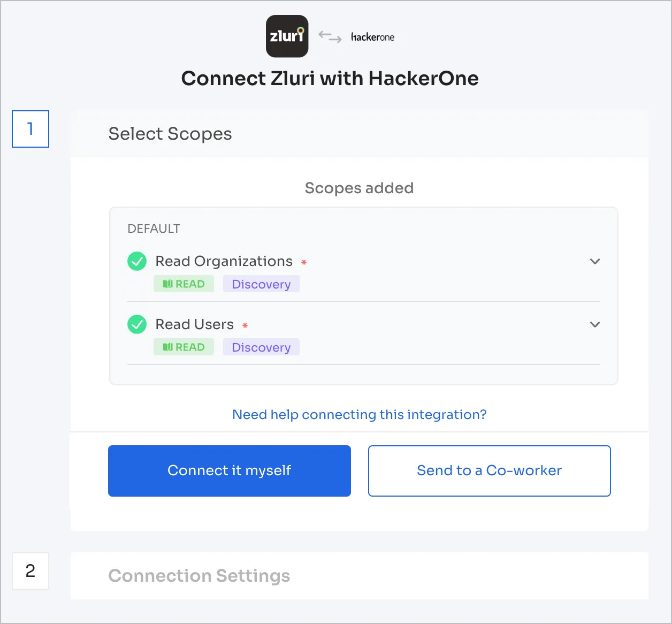Click the step 1 number box
The image size is (672, 624).
30,129
